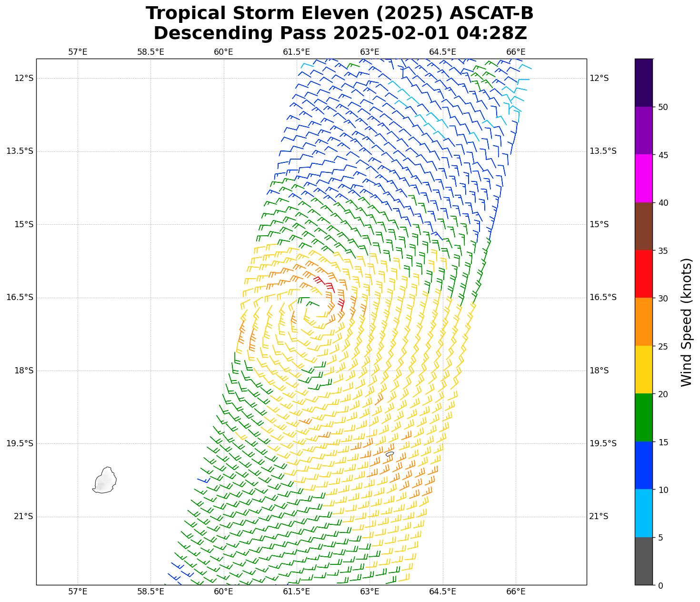Click the yellow 20-25 knot colorbar segment
Viewport: 700px width, 602px height.
[643, 370]
